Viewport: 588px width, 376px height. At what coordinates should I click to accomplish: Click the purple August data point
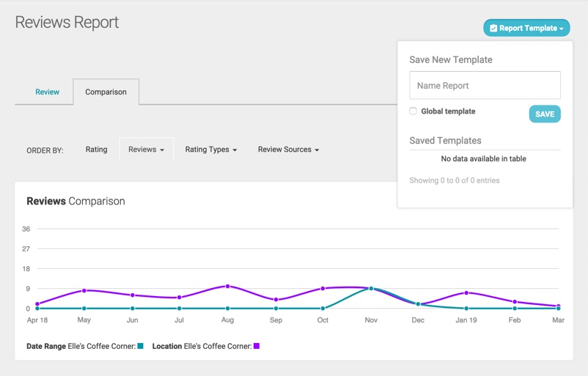(228, 286)
